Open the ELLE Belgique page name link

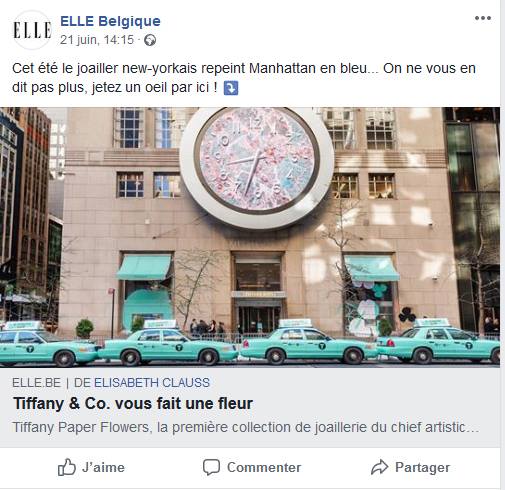pos(110,21)
